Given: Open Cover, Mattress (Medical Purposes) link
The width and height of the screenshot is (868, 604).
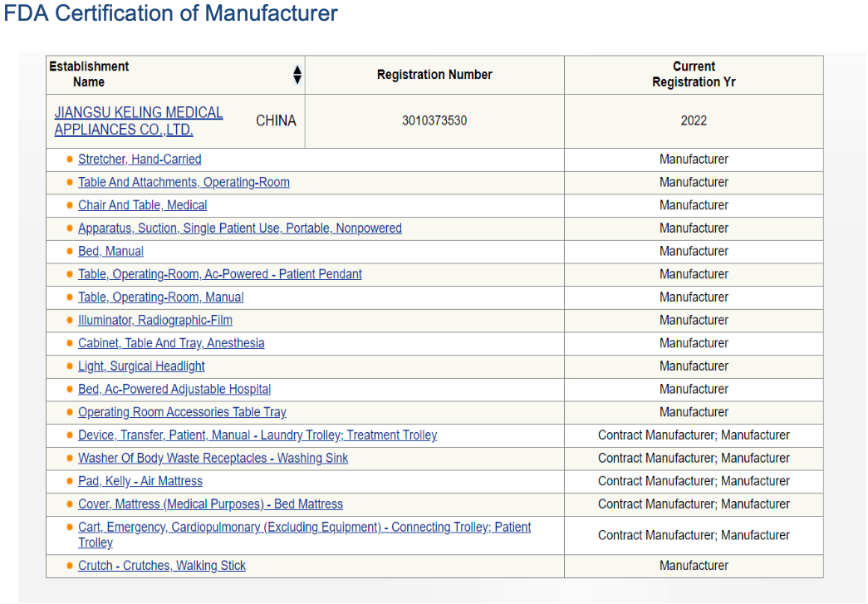Looking at the screenshot, I should [210, 504].
